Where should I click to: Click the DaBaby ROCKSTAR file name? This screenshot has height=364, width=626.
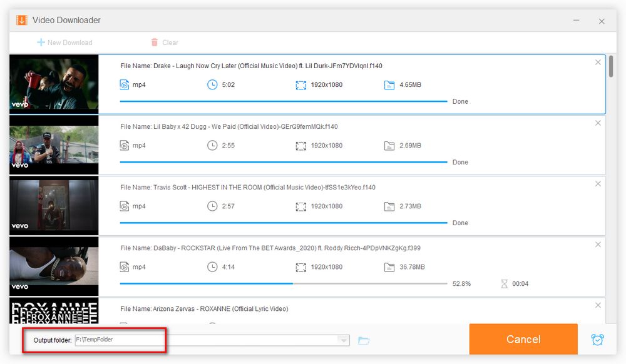270,248
